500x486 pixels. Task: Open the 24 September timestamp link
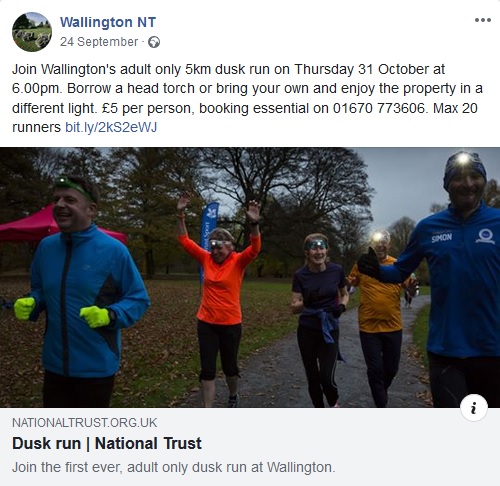pyautogui.click(x=99, y=42)
